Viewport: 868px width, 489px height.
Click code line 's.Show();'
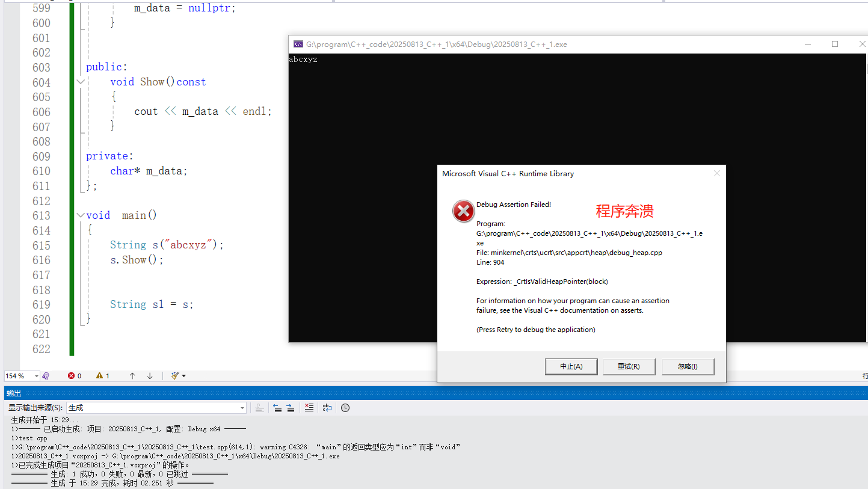[137, 260]
